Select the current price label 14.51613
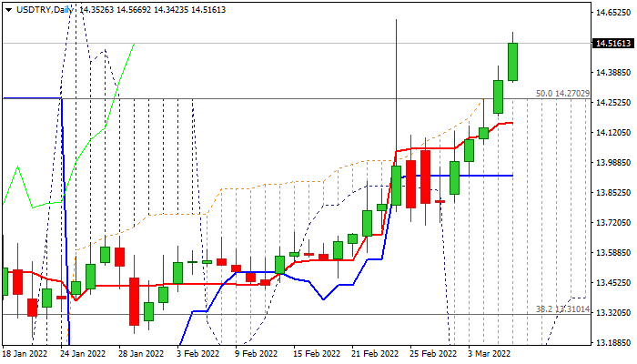This screenshot has height=364, width=637. coord(612,44)
